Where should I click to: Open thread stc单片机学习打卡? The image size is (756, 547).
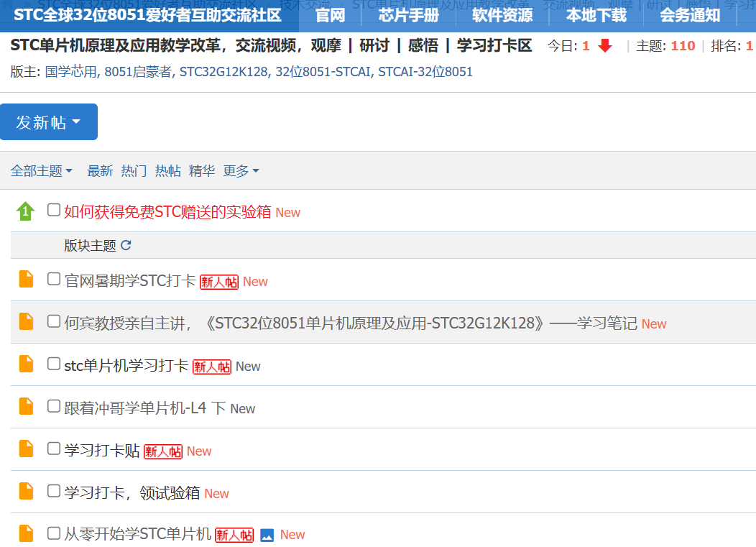[x=126, y=366]
